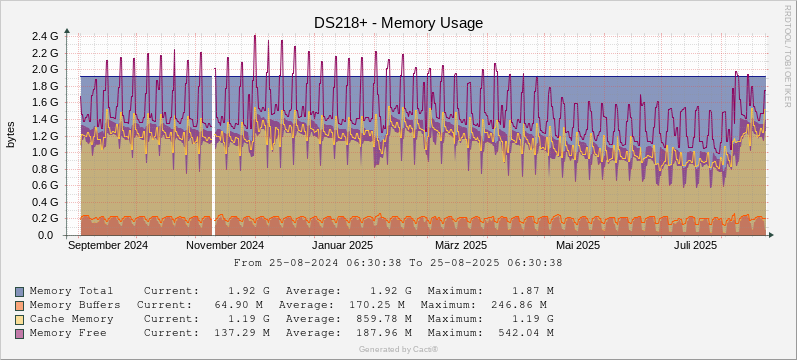This screenshot has height=360, width=797.
Task: Select the Januar 2025 axis label
Action: [x=343, y=246]
